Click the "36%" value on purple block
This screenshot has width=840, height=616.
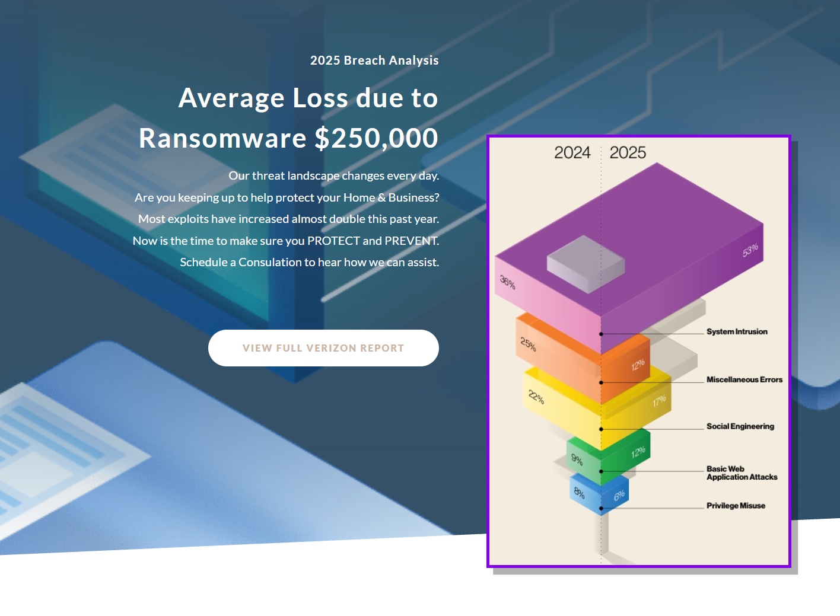[x=507, y=282]
